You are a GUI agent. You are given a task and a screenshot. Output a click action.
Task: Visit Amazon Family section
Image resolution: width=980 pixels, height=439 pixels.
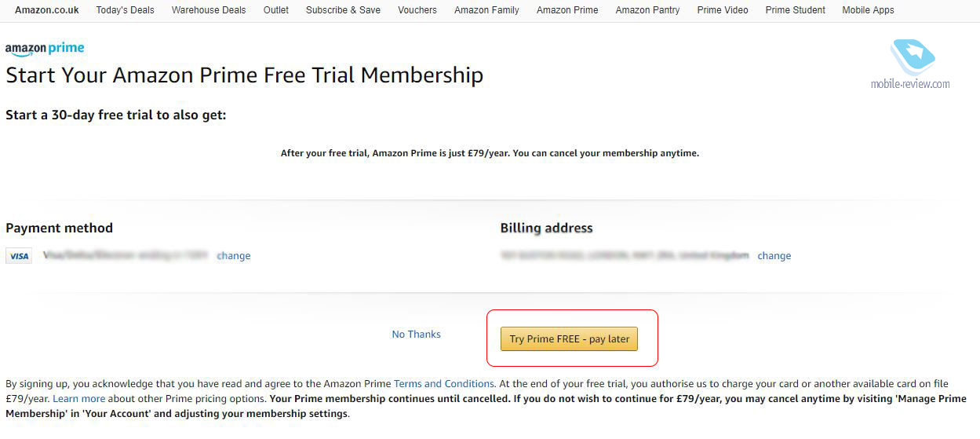(486, 10)
